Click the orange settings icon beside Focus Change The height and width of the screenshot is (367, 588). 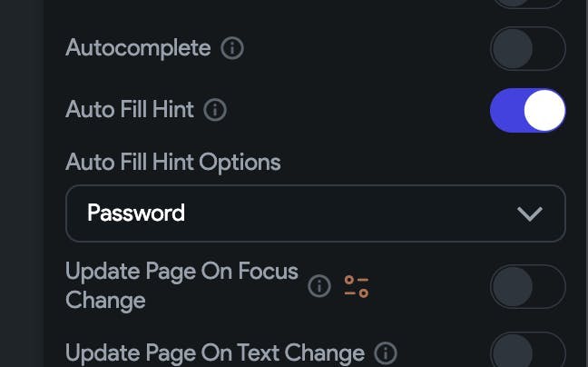click(357, 287)
